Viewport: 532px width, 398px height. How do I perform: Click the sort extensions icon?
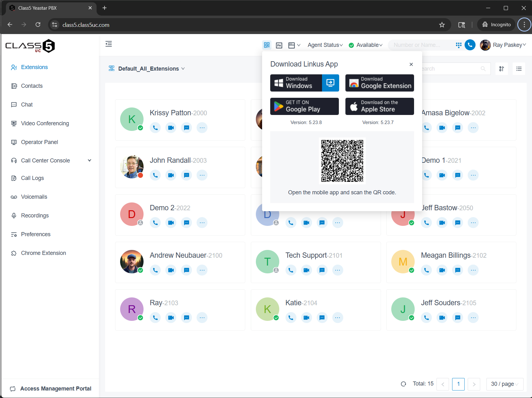(x=501, y=69)
